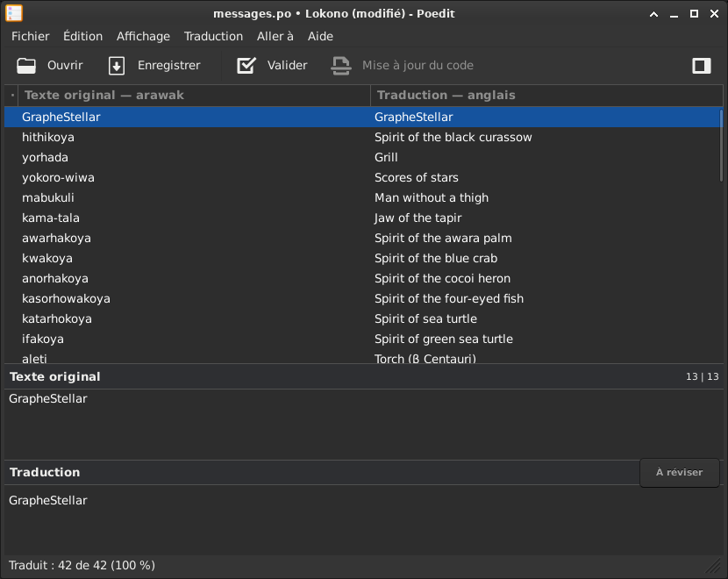Sort by Texte original — arawak column

pyautogui.click(x=193, y=95)
